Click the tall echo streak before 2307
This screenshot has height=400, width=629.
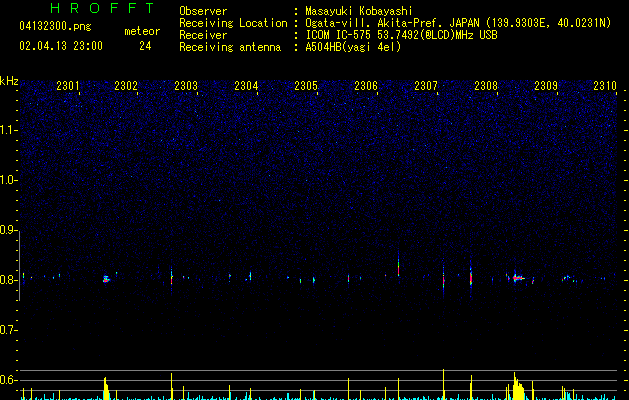(x=398, y=264)
